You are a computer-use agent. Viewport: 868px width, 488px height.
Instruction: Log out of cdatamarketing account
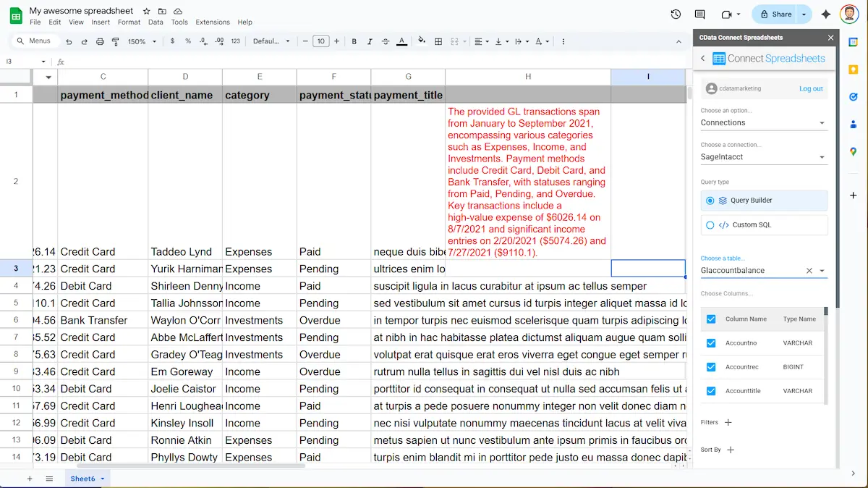tap(811, 88)
